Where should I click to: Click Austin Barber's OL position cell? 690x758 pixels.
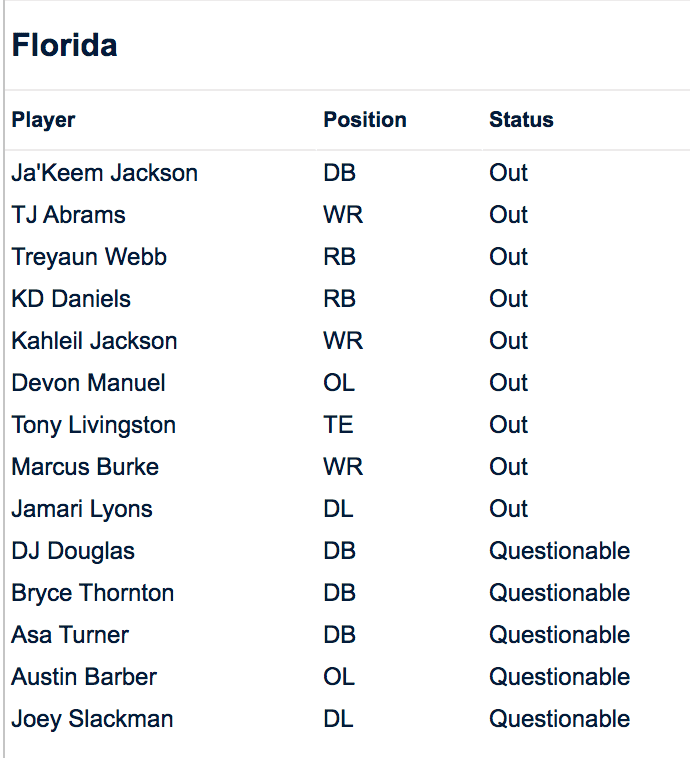pyautogui.click(x=339, y=677)
